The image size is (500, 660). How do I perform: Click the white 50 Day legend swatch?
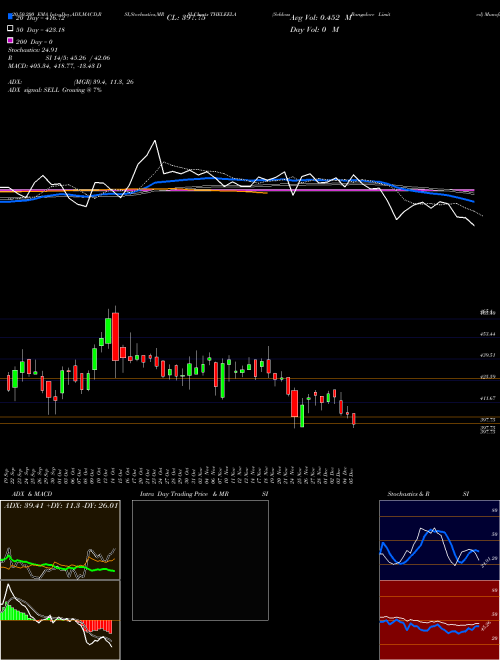(11, 29)
